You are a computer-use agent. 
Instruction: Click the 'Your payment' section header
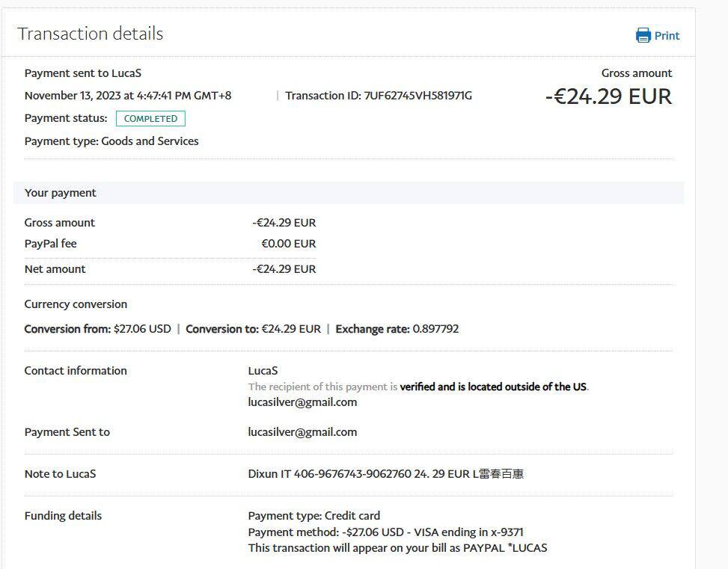pyautogui.click(x=60, y=193)
